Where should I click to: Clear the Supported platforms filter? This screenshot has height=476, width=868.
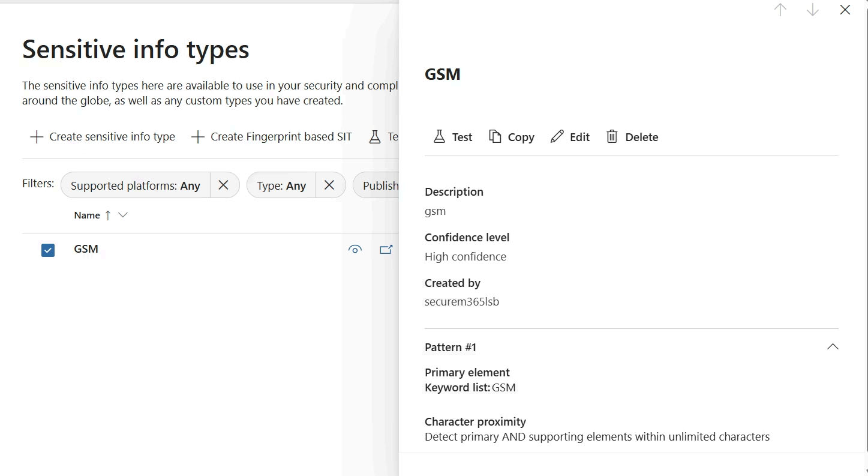tap(223, 185)
